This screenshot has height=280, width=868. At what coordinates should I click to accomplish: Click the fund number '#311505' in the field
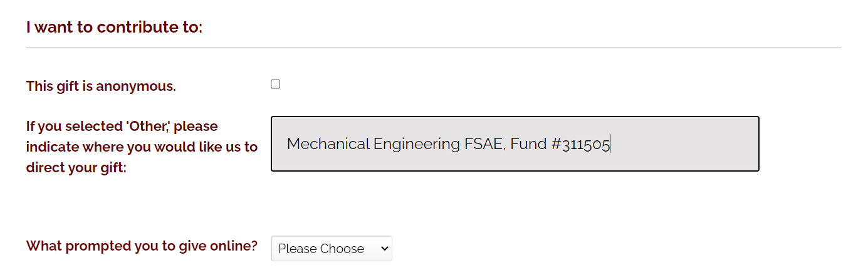tap(580, 144)
